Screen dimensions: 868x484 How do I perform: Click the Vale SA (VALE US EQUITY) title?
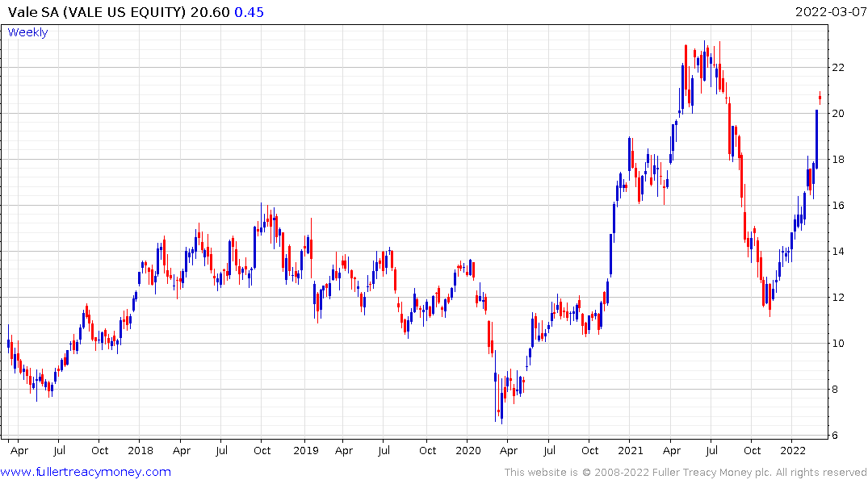(x=97, y=12)
